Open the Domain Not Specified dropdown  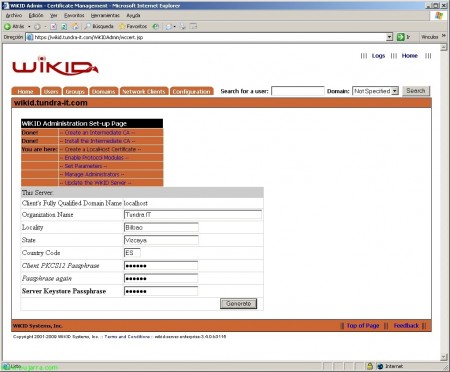coord(375,91)
